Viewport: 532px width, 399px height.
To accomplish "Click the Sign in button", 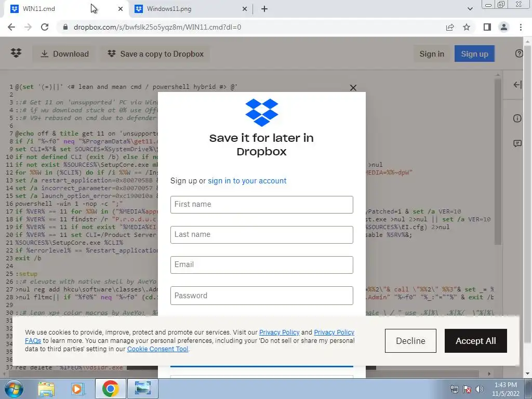I will [432, 54].
